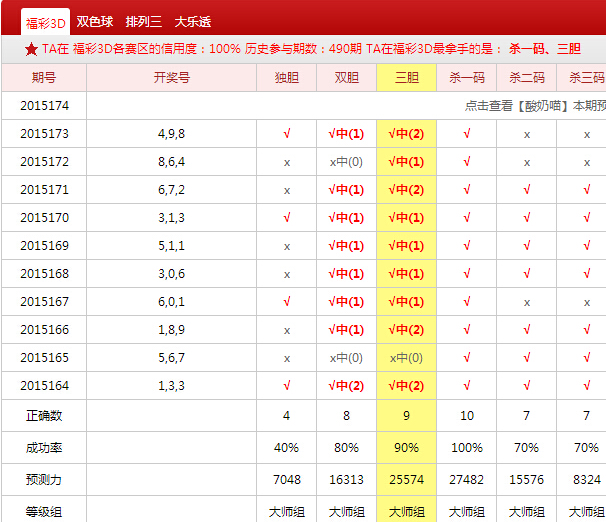Select the 福彩3D tab
This screenshot has width=606, height=522.
pyautogui.click(x=46, y=23)
